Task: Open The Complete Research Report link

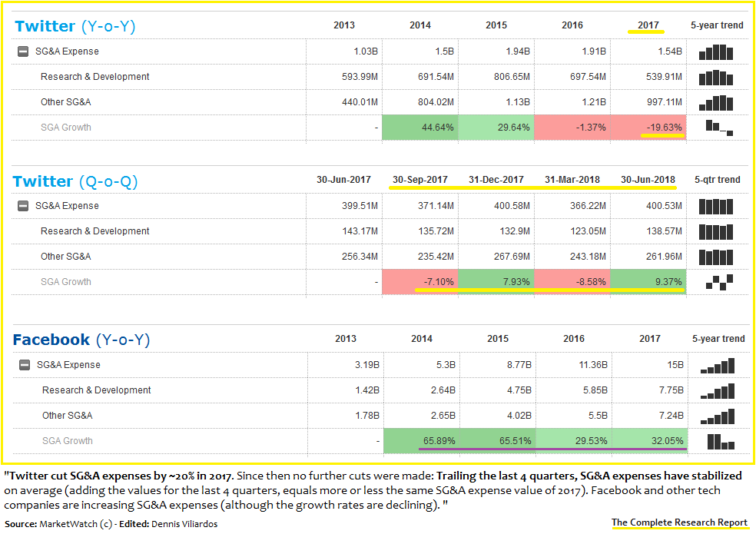Action: [x=679, y=522]
